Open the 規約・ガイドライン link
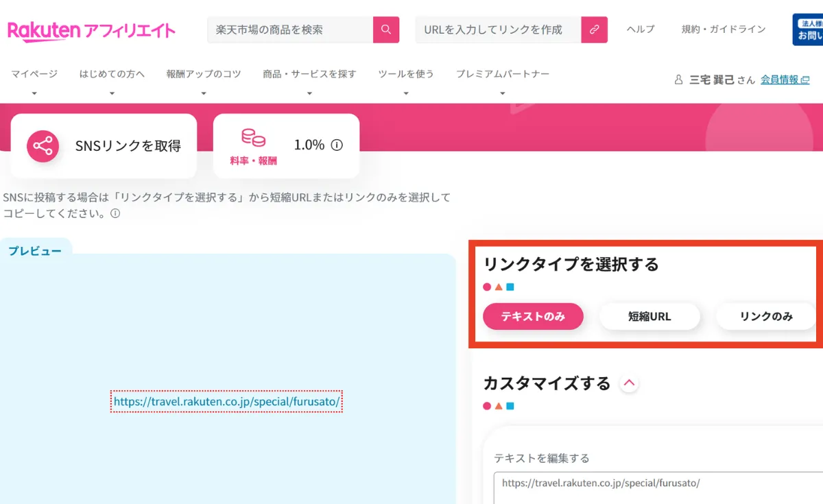 coord(724,29)
